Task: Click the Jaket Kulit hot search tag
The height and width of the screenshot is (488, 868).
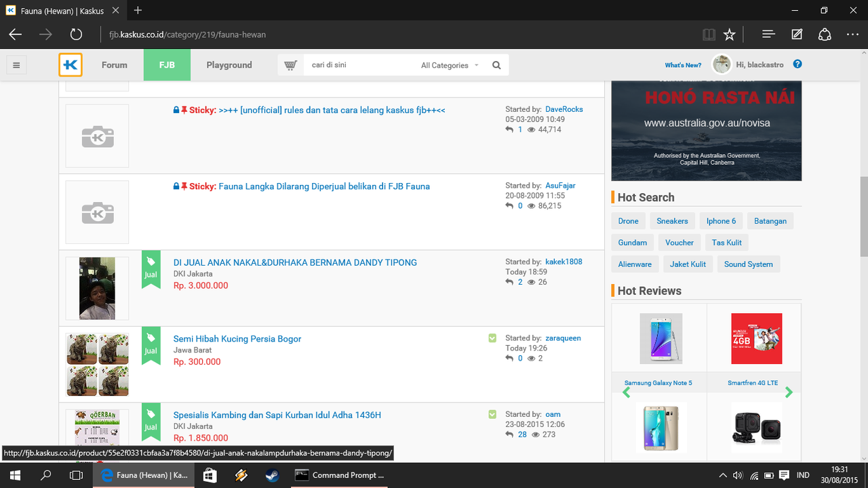Action: tap(688, 264)
